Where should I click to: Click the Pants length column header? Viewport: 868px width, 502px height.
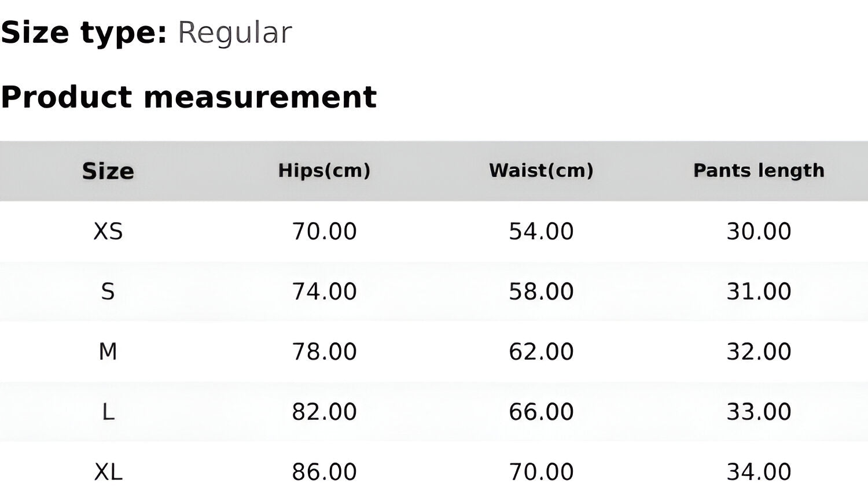click(759, 171)
